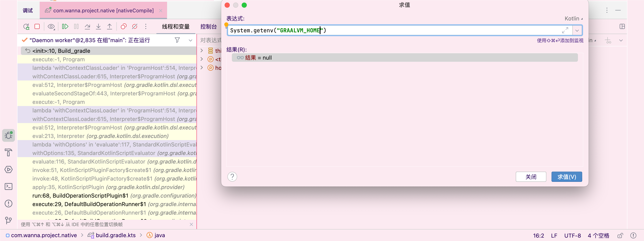
Task: Change line separator LF
Action: [554, 235]
